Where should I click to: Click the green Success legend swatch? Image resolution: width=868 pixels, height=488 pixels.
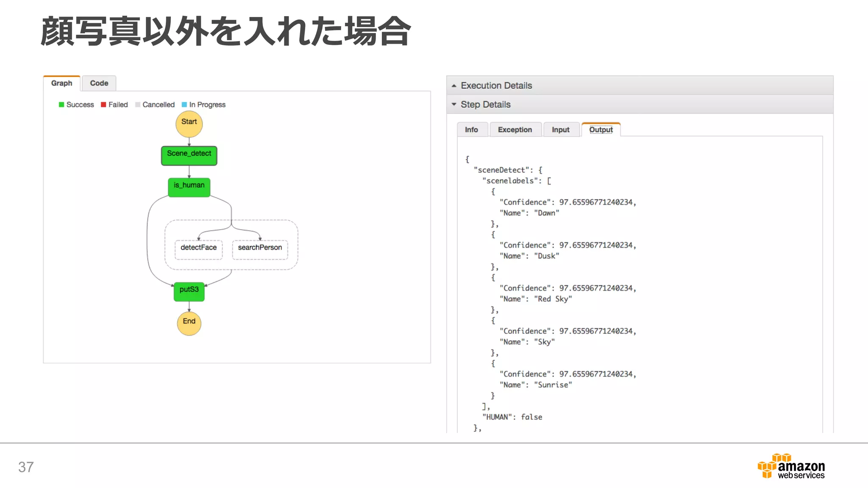(x=61, y=105)
